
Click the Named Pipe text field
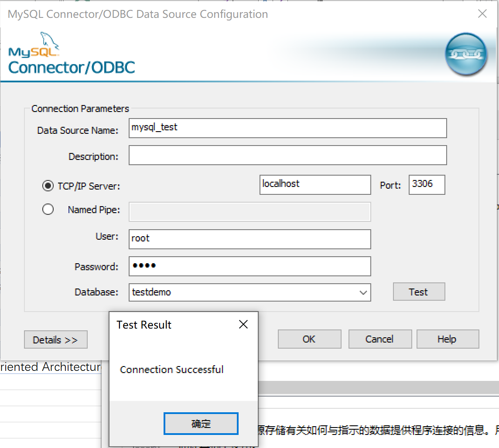pyautogui.click(x=250, y=212)
